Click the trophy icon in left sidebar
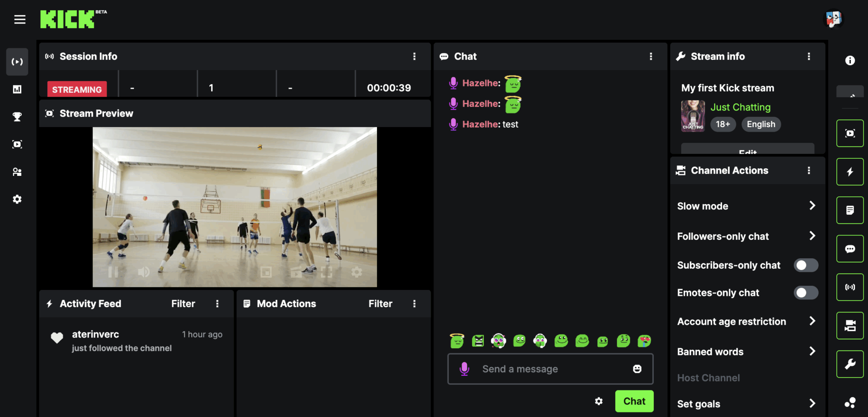The height and width of the screenshot is (417, 868). pyautogui.click(x=17, y=117)
